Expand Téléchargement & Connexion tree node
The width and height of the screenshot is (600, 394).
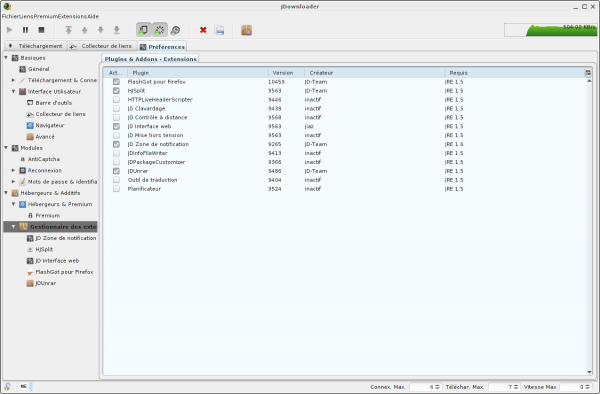(14, 80)
